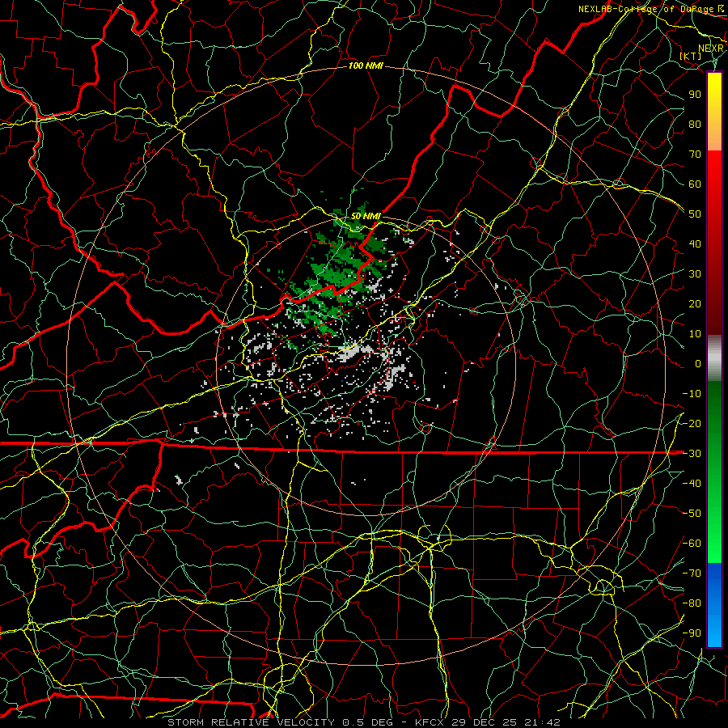Select the red segment of velocity color scale

click(714, 243)
